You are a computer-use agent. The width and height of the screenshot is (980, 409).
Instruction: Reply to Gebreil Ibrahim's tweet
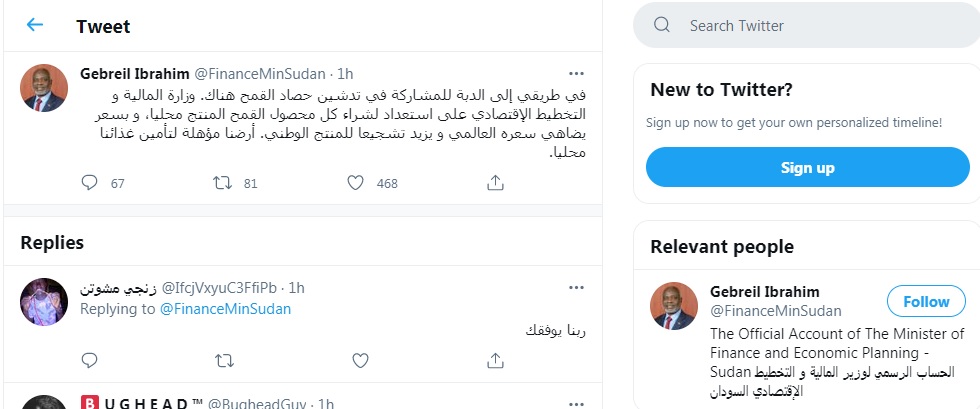tap(90, 183)
